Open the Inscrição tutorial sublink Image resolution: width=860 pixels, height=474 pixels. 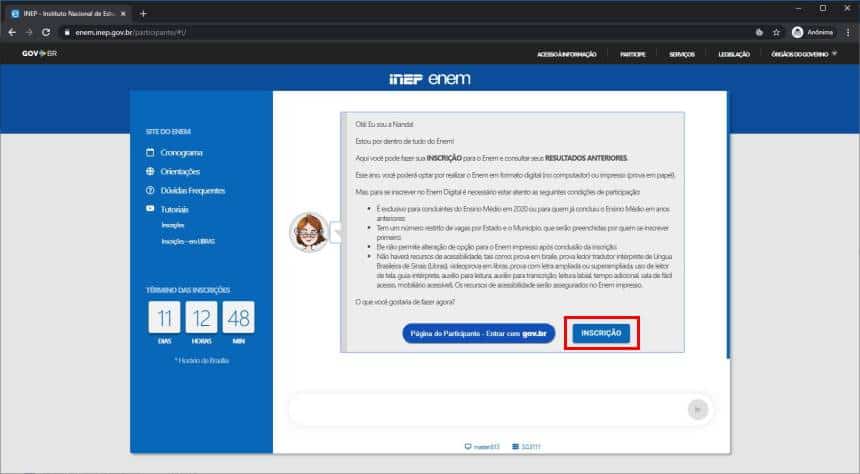(173, 225)
